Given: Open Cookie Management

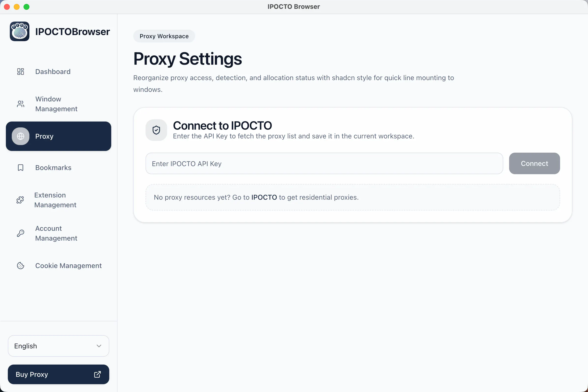Looking at the screenshot, I should (59, 266).
